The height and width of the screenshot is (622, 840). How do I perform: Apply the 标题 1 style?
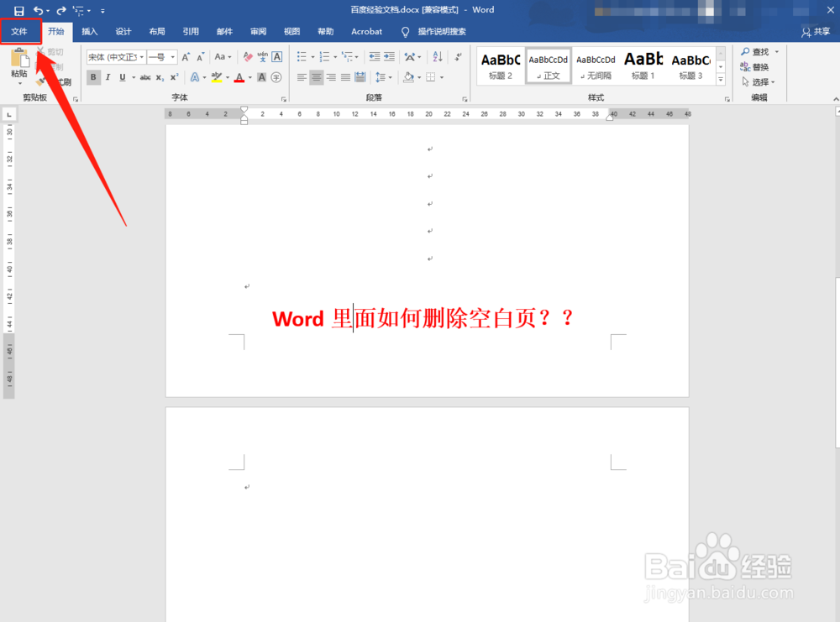point(643,65)
